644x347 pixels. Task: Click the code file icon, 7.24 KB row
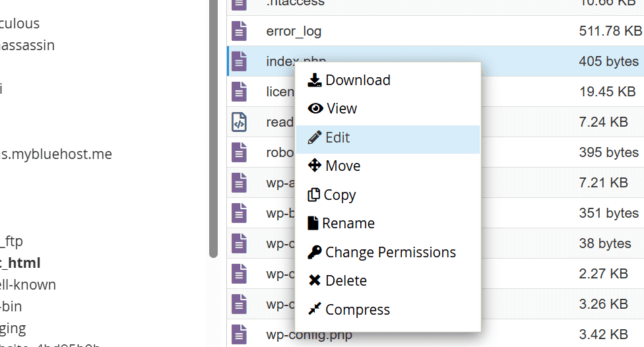pyautogui.click(x=239, y=122)
